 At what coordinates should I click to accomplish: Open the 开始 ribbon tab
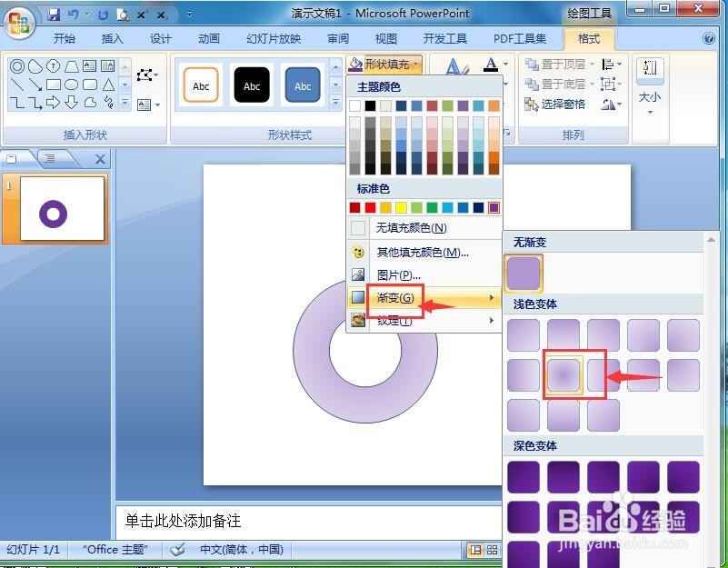coord(64,38)
